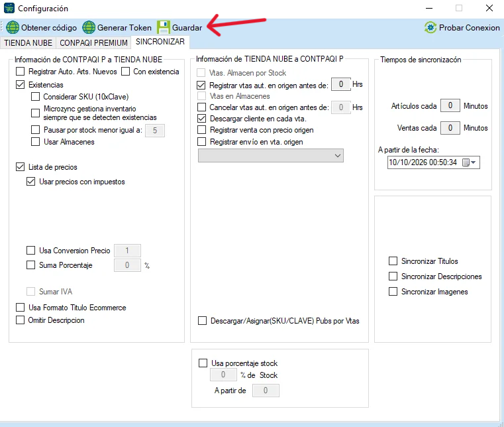Uncheck Registrar vtas aut. en origen checkbox
This screenshot has width=504, height=427.
tap(201, 86)
